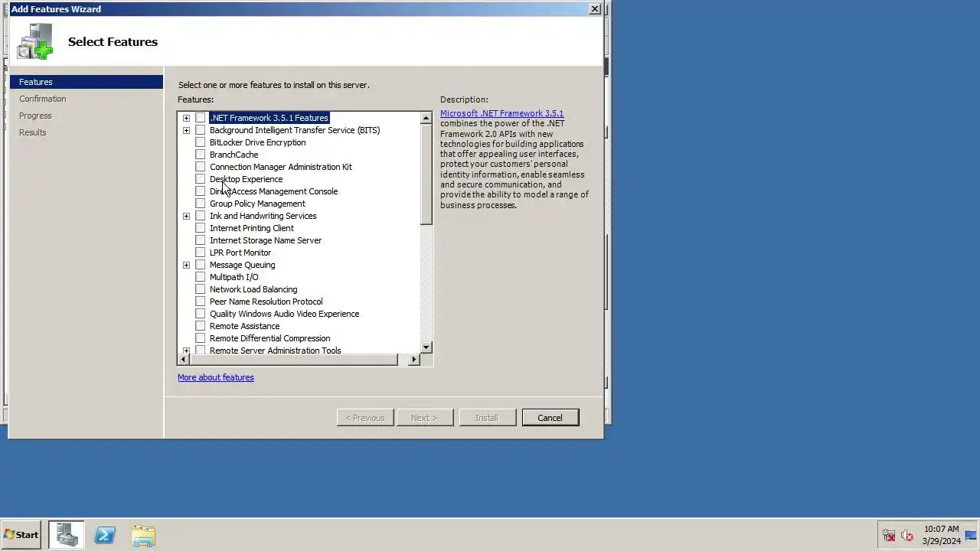Screen dimensions: 980x551
Task: Click the Next button
Action: [x=424, y=418]
